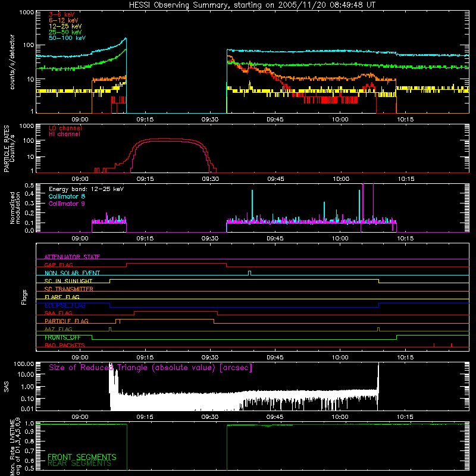Image resolution: width=476 pixels, height=476 pixels.
Task: Click the olive AAZ_FLAG label
Action: pyautogui.click(x=58, y=329)
